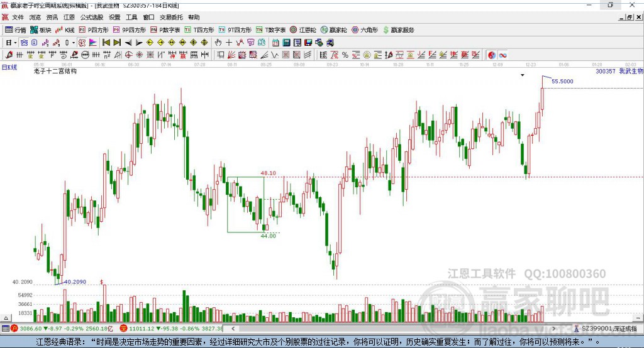The width and height of the screenshot is (644, 348).
Task: Open the P四方形 tool
Action: pyautogui.click(x=94, y=30)
